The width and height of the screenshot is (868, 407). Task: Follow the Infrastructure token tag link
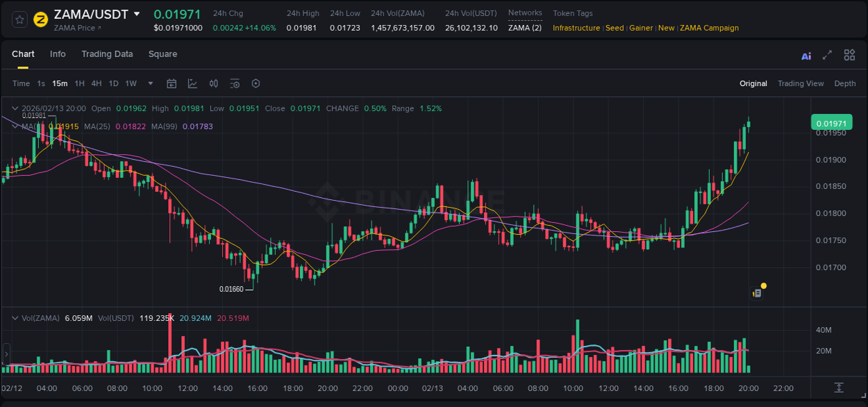[576, 28]
